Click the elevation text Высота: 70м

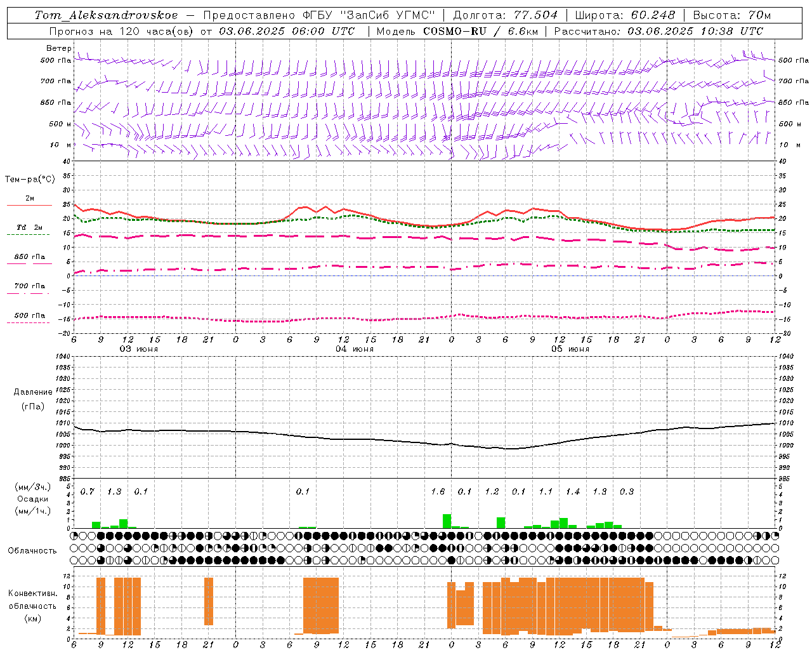pyautogui.click(x=732, y=15)
